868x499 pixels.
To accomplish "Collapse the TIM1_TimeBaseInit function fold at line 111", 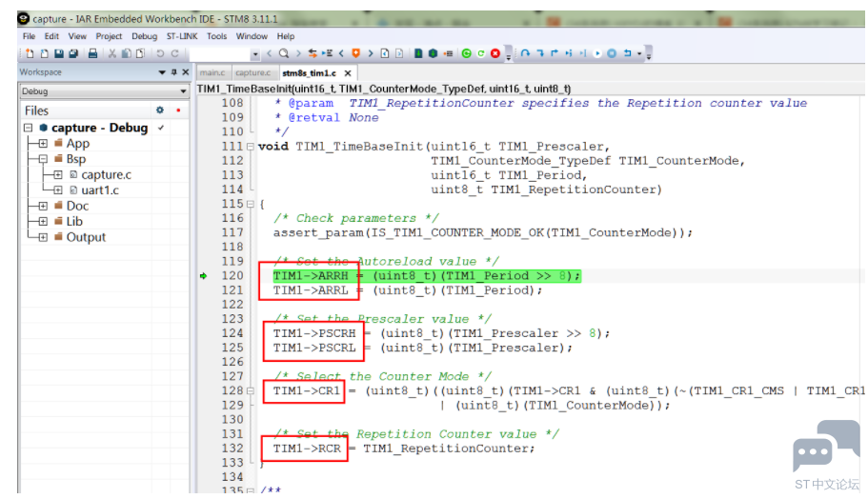I will pyautogui.click(x=251, y=147).
